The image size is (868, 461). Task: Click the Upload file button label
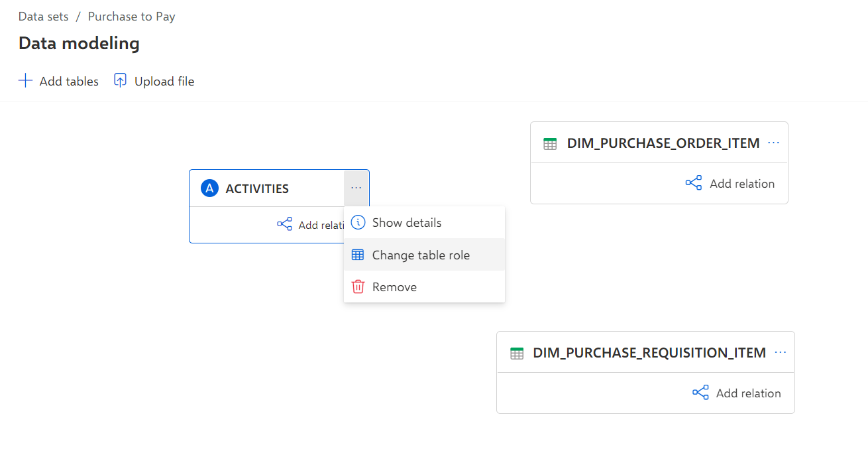(164, 82)
